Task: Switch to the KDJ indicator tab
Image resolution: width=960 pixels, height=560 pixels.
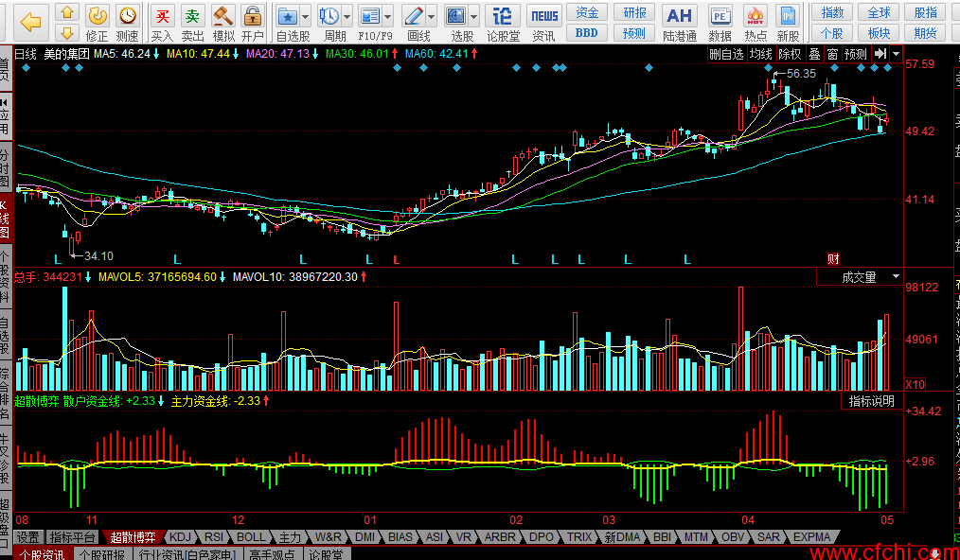Action: pyautogui.click(x=180, y=537)
